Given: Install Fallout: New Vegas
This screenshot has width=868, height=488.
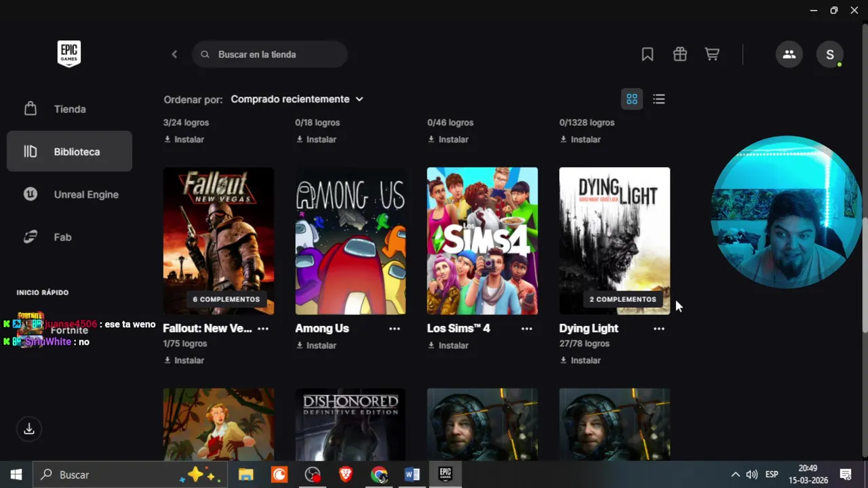Looking at the screenshot, I should click(184, 361).
